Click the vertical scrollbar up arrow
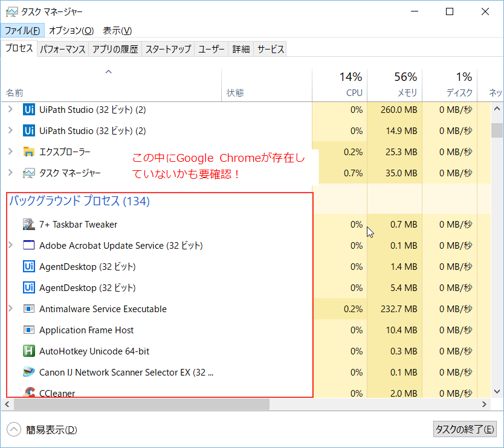This screenshot has height=448, width=504. tap(497, 109)
